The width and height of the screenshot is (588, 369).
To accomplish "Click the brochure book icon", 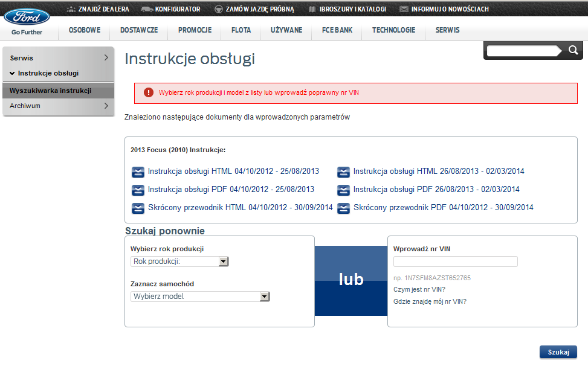I will tap(312, 10).
